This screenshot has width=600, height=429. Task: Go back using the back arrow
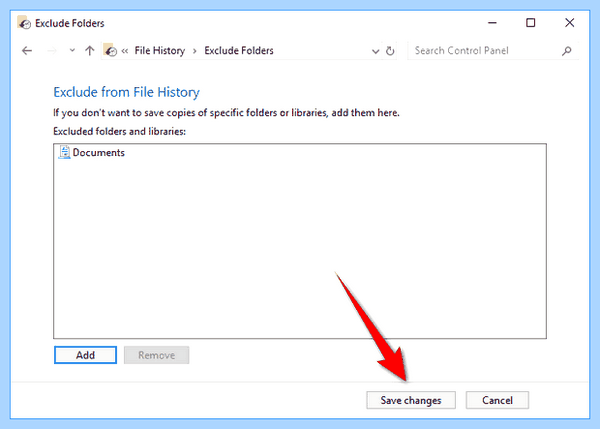tap(27, 51)
